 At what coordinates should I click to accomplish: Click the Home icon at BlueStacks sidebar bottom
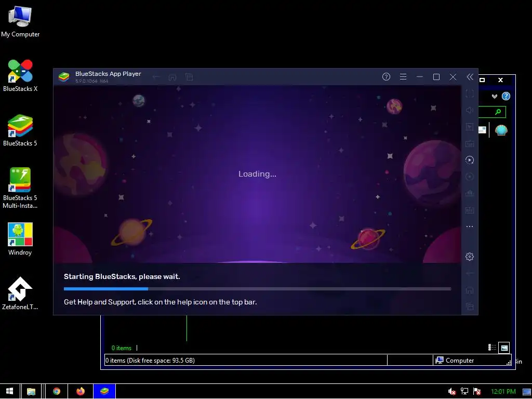[470, 290]
